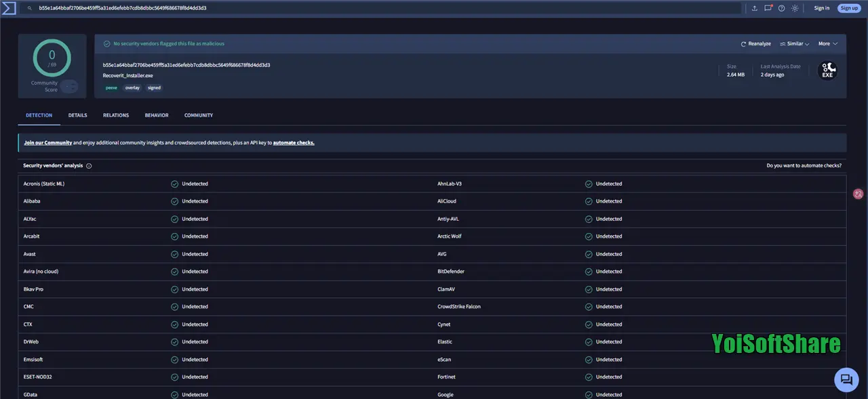Click the Sign up button
Screen dimensions: 868x399
click(x=849, y=8)
